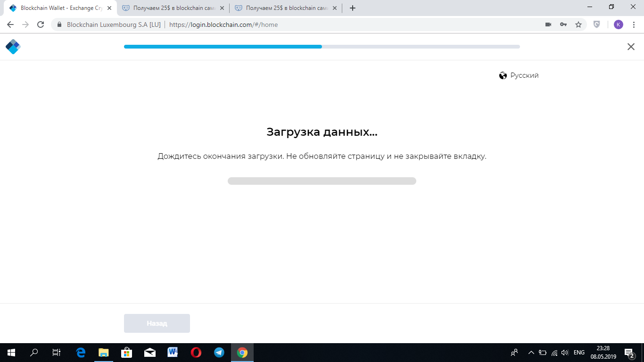This screenshot has height=362, width=644.
Task: Click the blue wizard progress bar at the top
Action: [x=322, y=47]
